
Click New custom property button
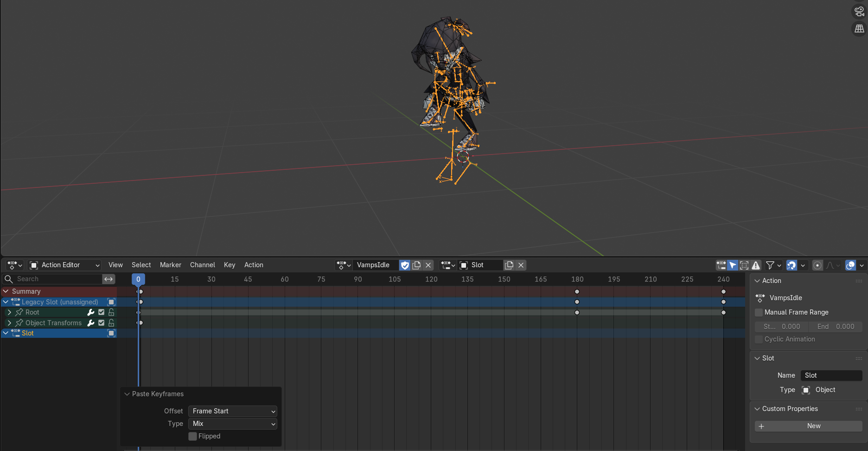coord(808,426)
